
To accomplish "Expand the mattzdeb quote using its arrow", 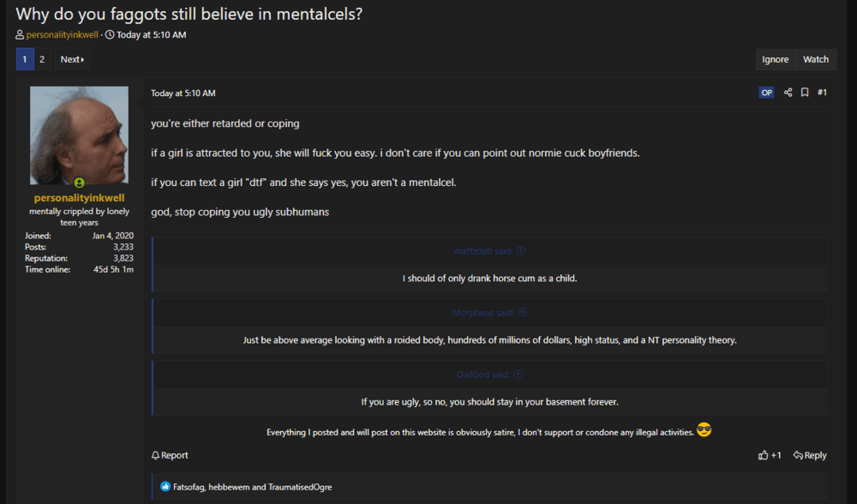I will coord(521,251).
